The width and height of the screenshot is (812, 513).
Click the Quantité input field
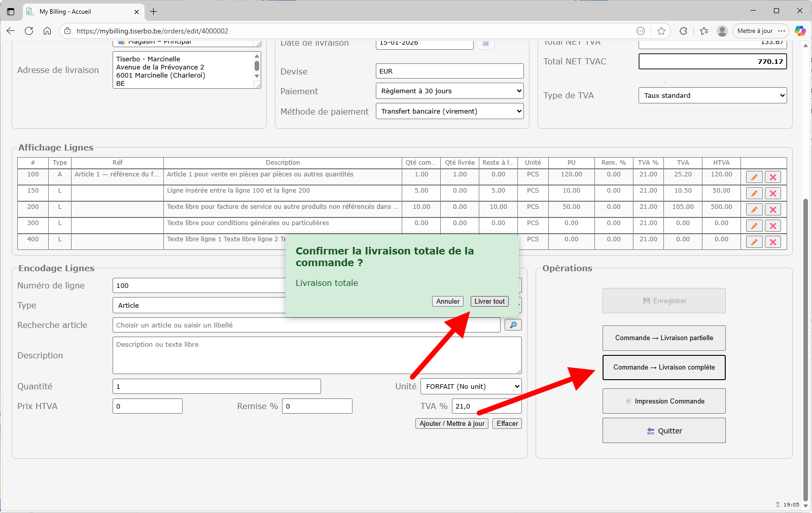coord(217,386)
